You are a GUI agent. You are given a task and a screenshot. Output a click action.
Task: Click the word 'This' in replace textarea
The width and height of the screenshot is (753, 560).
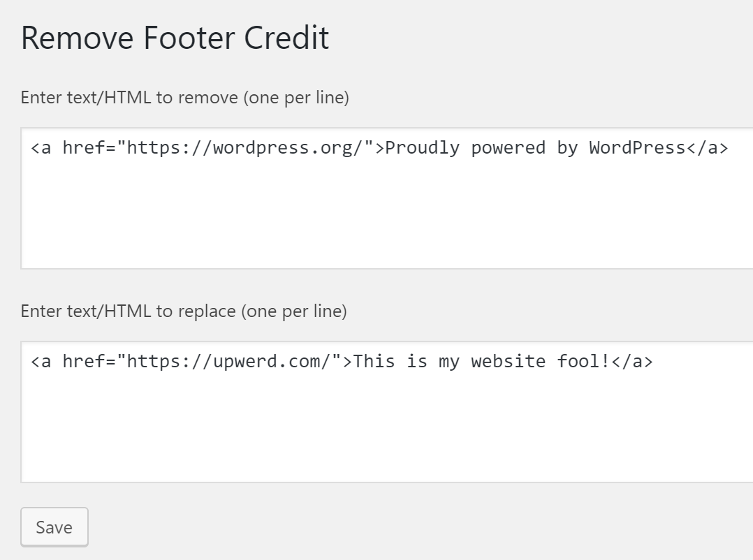coord(374,361)
